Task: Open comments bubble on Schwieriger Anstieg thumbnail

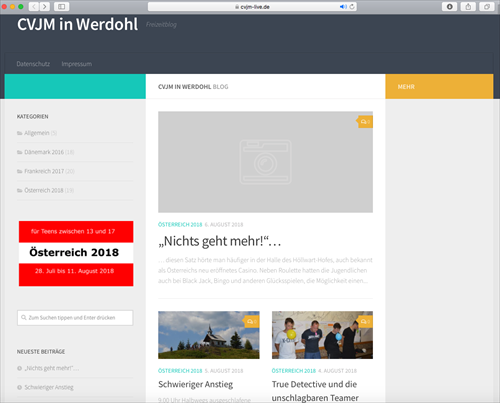Action: [x=252, y=322]
